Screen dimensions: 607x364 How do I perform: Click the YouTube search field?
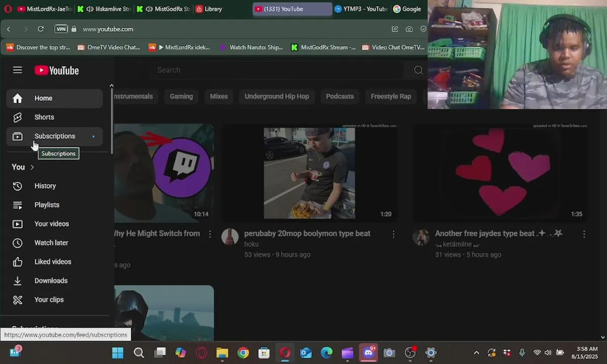click(278, 70)
